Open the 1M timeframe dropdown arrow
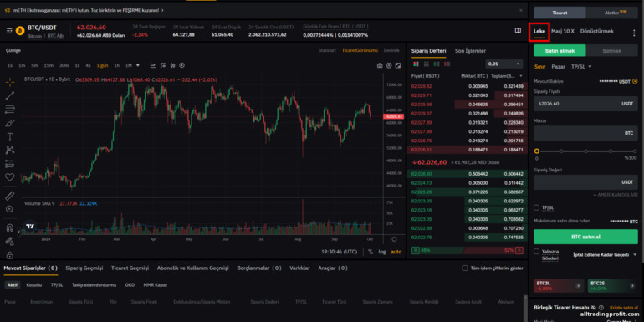Screen dimensions: 644x322 click(x=138, y=65)
